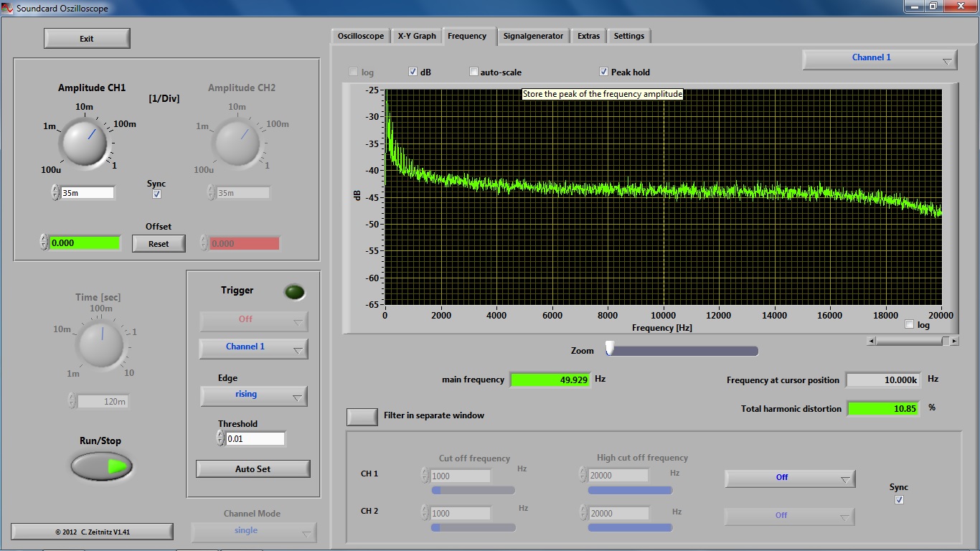
Task: Click the Offset Reset button
Action: pos(159,244)
